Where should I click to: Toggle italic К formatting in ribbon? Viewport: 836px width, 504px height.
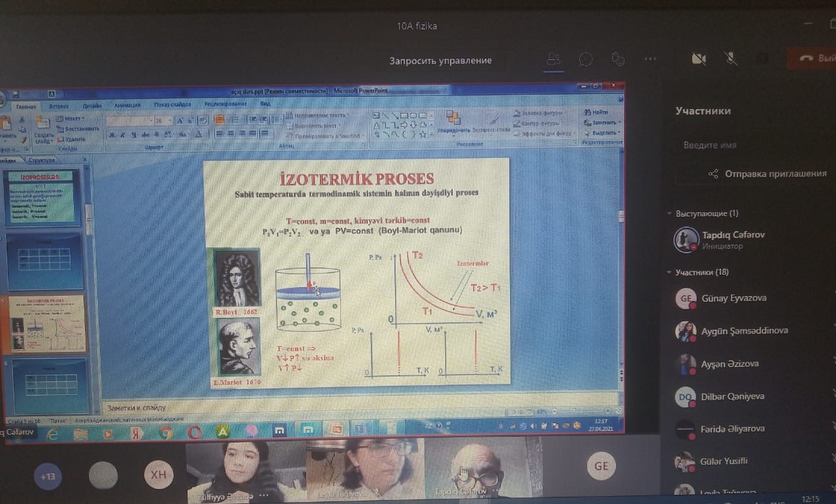[x=123, y=134]
